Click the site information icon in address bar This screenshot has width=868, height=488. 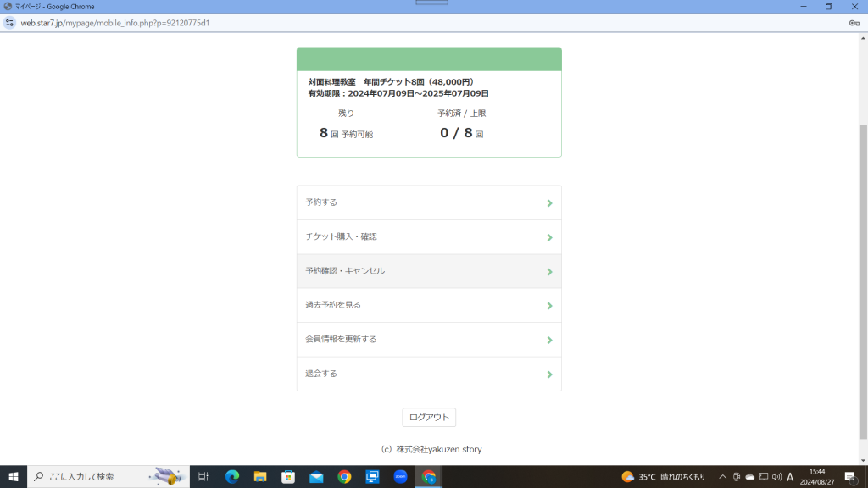9,23
